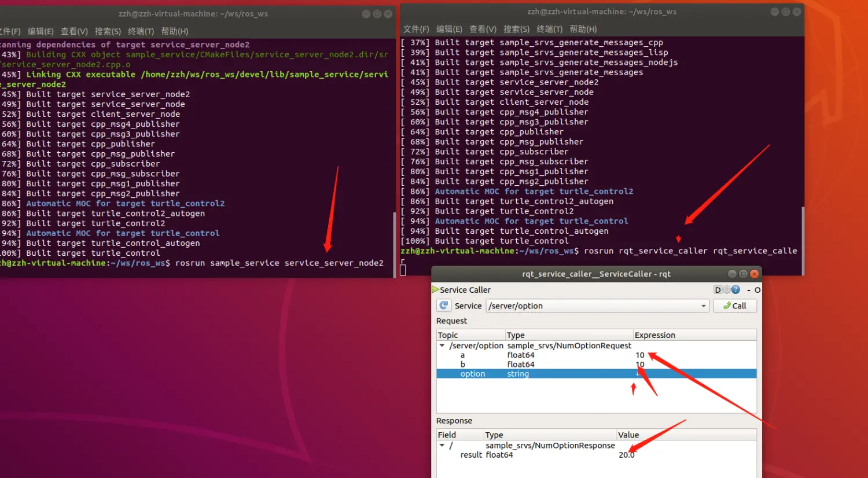
Task: Click the '+' expression of option row
Action: 638,374
